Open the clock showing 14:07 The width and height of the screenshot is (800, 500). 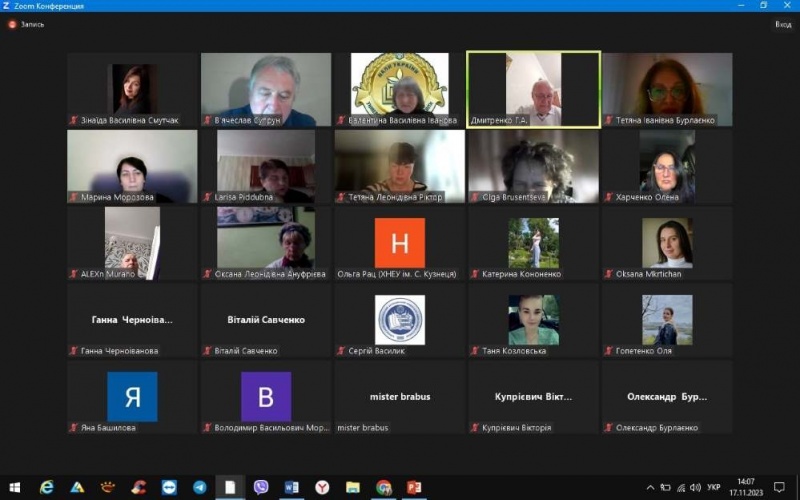[745, 487]
